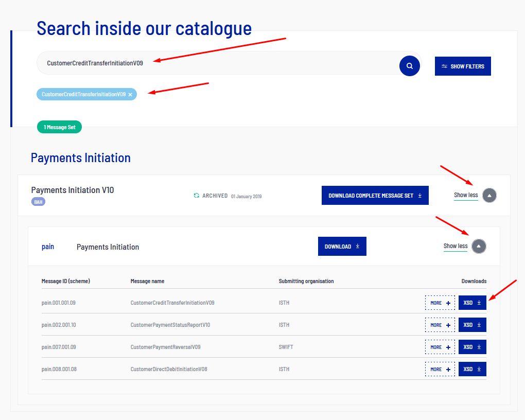Image resolution: width=525 pixels, height=420 pixels.
Task: Download XSD for CustomerPaymentStatusReportV10
Action: [x=472, y=325]
